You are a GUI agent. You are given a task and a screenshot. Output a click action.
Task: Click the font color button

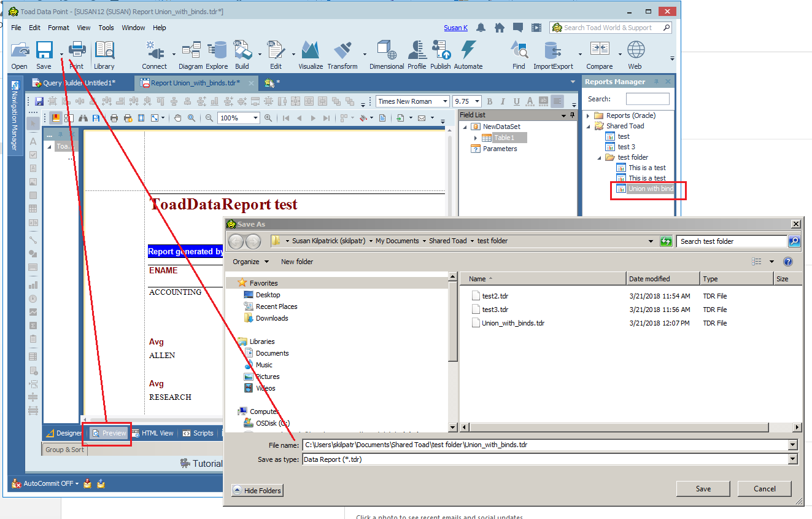[530, 101]
